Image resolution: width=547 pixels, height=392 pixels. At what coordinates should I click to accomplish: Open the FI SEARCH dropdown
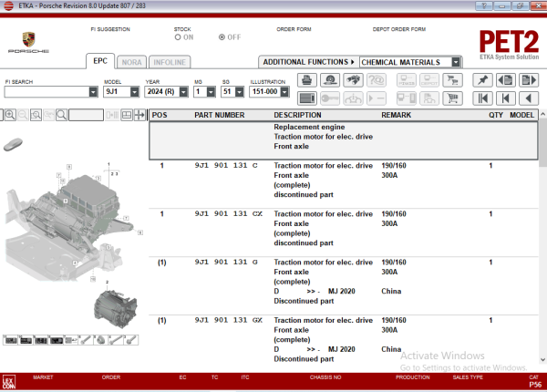(93, 92)
